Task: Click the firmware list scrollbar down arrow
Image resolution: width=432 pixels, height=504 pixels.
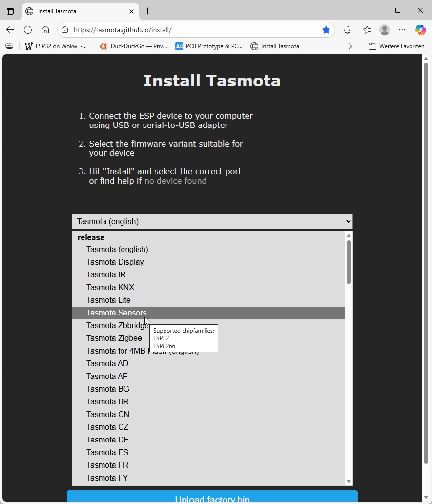Action: click(x=349, y=481)
